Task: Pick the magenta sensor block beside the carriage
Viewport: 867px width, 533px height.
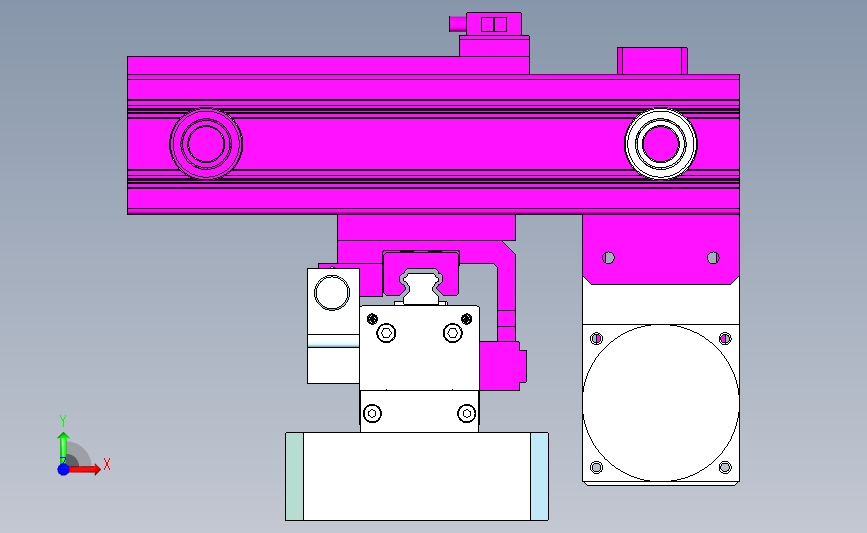Action: [503, 366]
